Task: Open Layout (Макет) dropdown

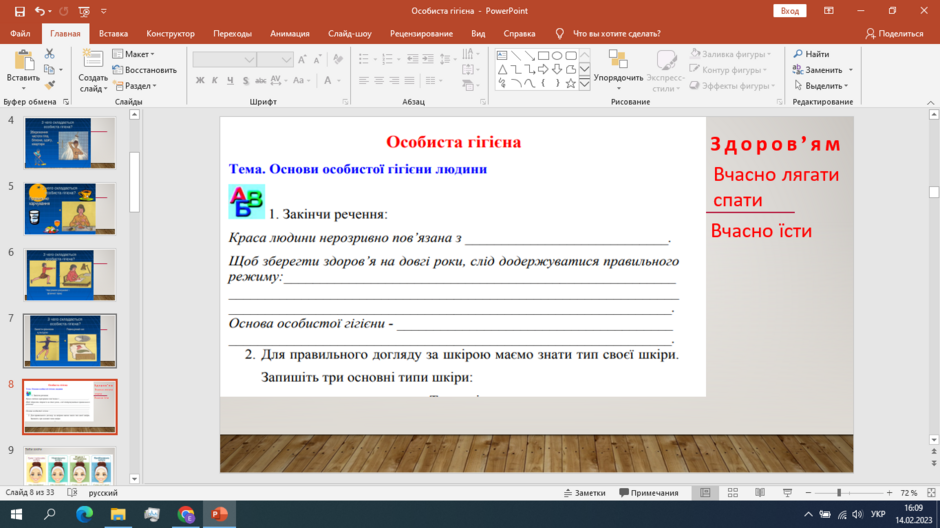Action: [x=134, y=54]
